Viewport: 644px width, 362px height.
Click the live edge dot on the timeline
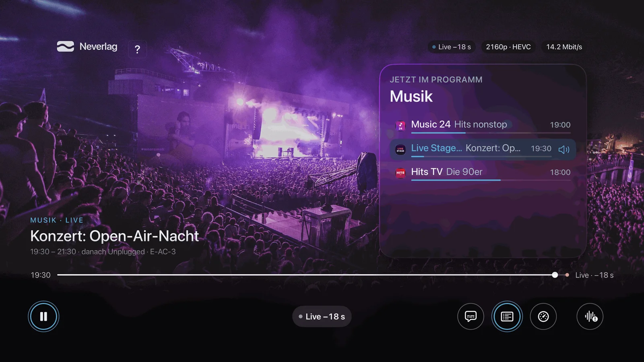tap(567, 275)
